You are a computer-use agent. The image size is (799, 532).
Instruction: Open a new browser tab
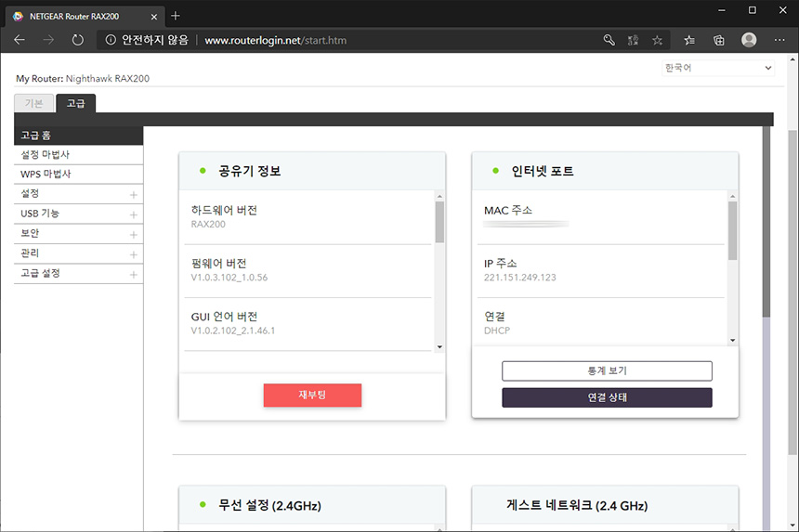click(176, 16)
